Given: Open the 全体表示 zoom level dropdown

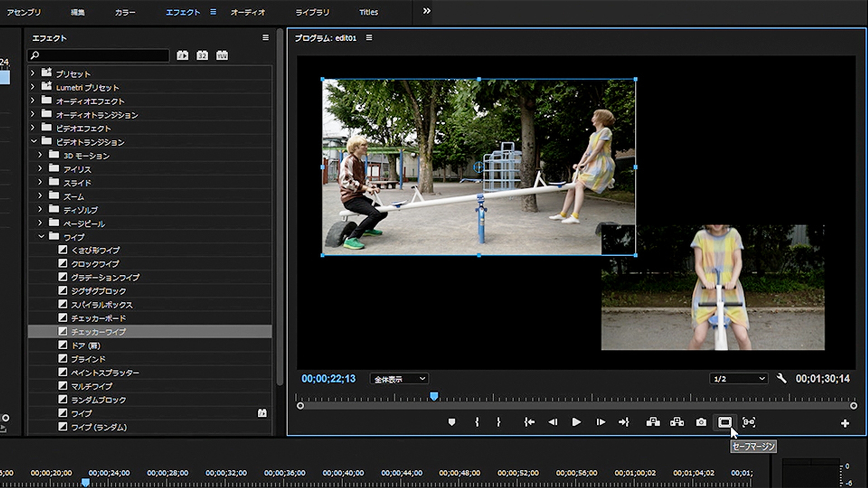Looking at the screenshot, I should [399, 379].
